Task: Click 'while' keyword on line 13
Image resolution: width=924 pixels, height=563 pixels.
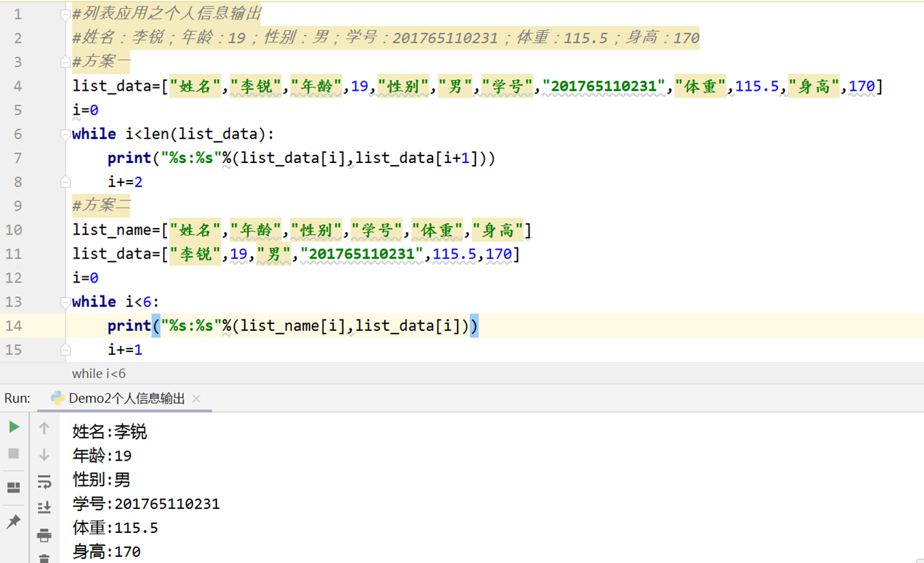Action: tap(94, 302)
